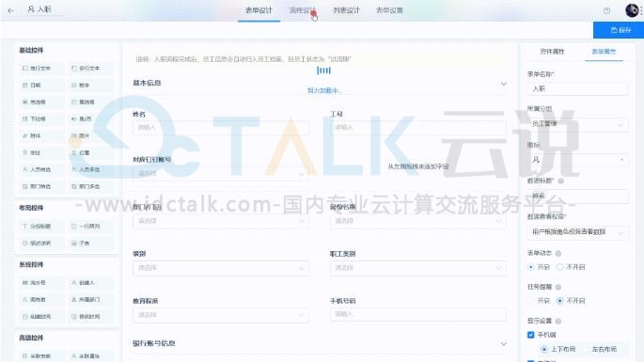Viewport: 644px width, 362px height.
Task: Add the 部门单选 control
Action: coord(41,186)
